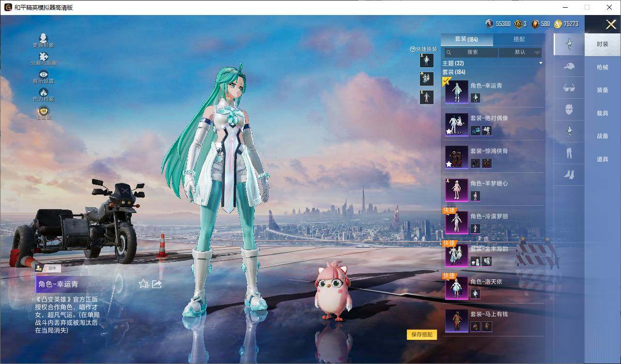The width and height of the screenshot is (621, 364).
Task: Click the small item icon under 角色-幸运青
Action: tap(475, 98)
